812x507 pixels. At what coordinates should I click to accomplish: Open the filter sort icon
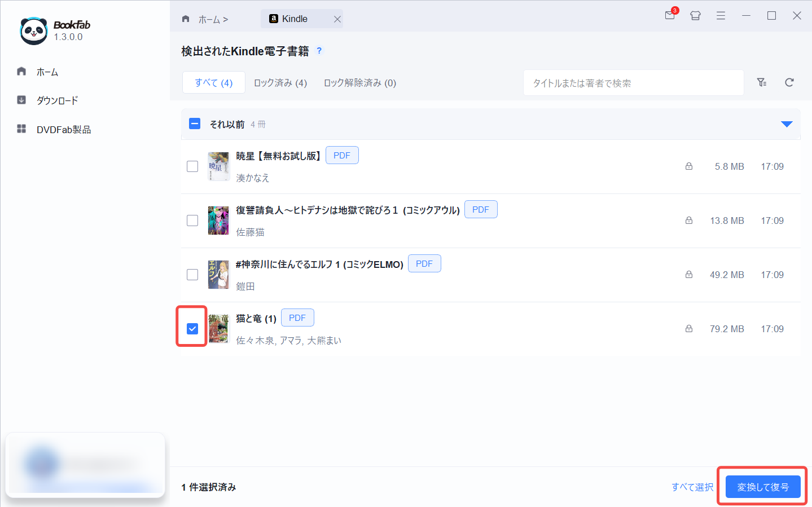762,82
